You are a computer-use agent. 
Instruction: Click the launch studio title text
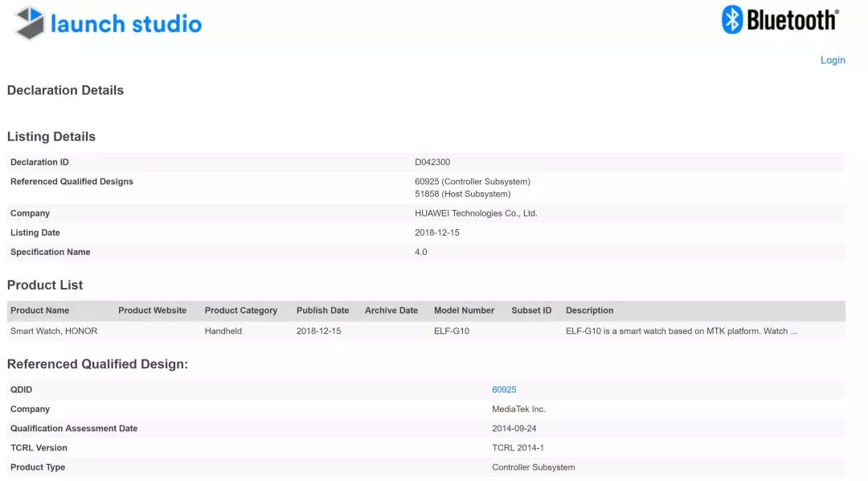tap(126, 24)
